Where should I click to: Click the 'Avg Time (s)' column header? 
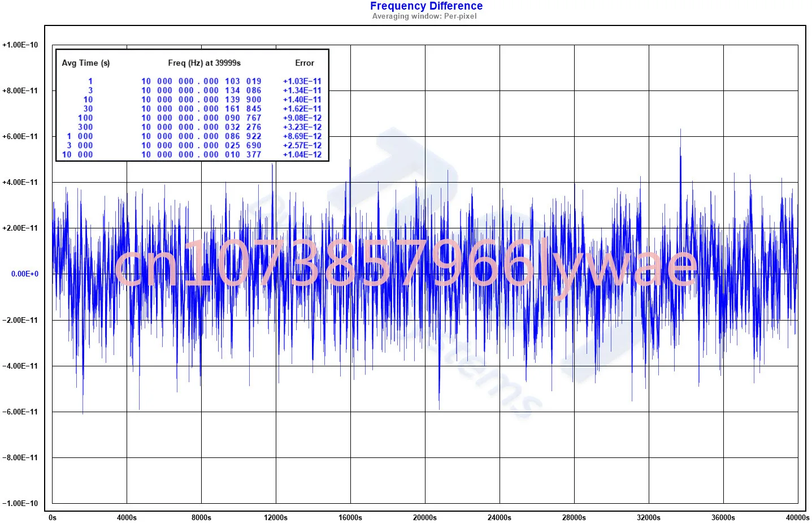click(86, 63)
